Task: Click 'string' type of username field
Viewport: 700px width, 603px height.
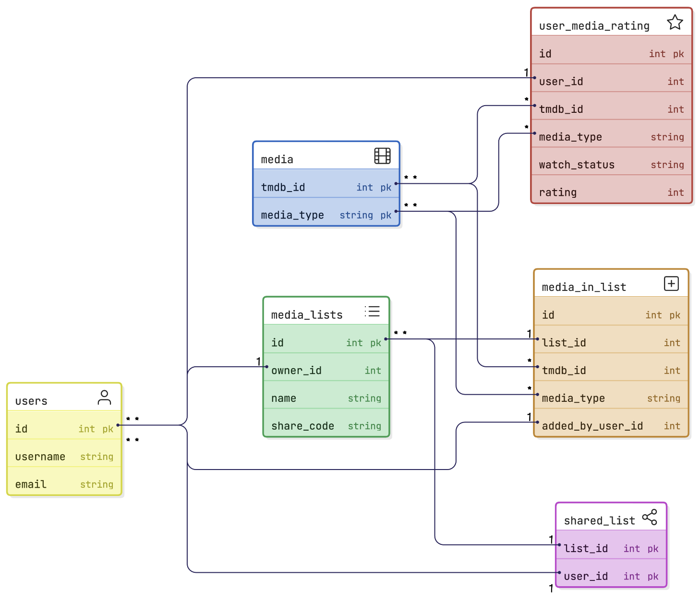Action: [97, 457]
